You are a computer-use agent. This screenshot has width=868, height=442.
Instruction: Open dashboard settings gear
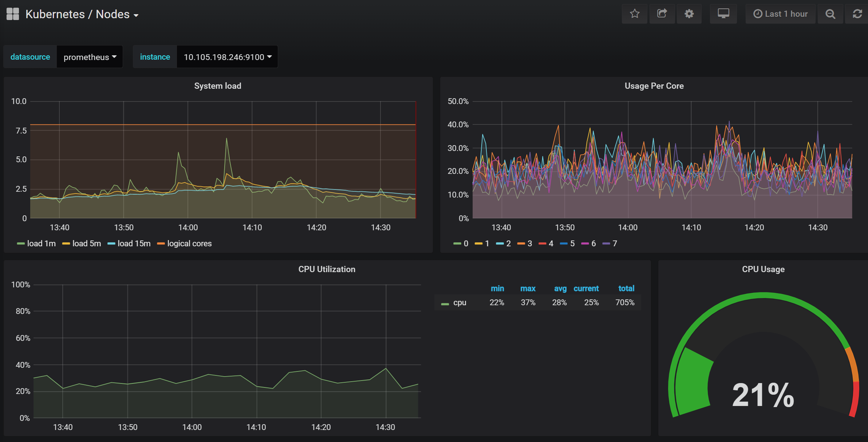coord(689,14)
